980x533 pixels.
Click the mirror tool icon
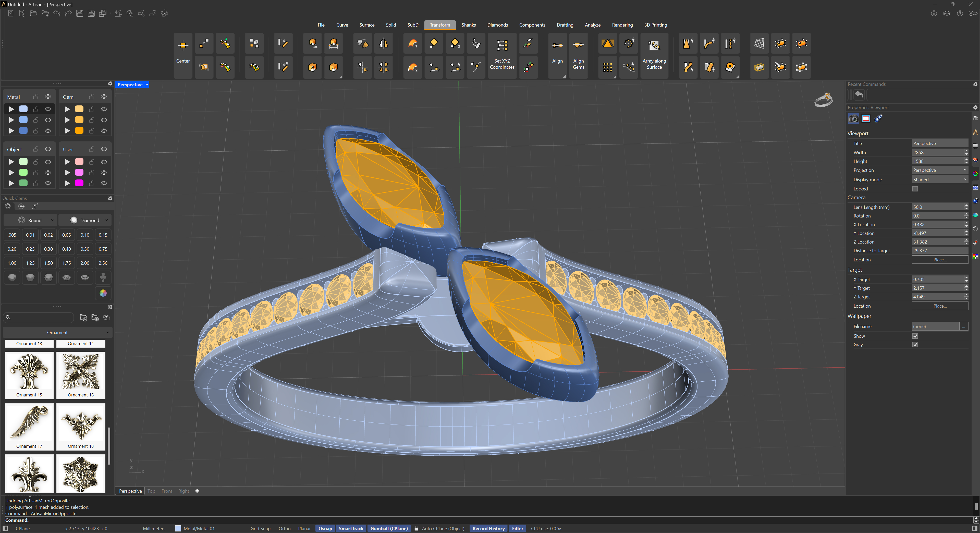click(384, 44)
